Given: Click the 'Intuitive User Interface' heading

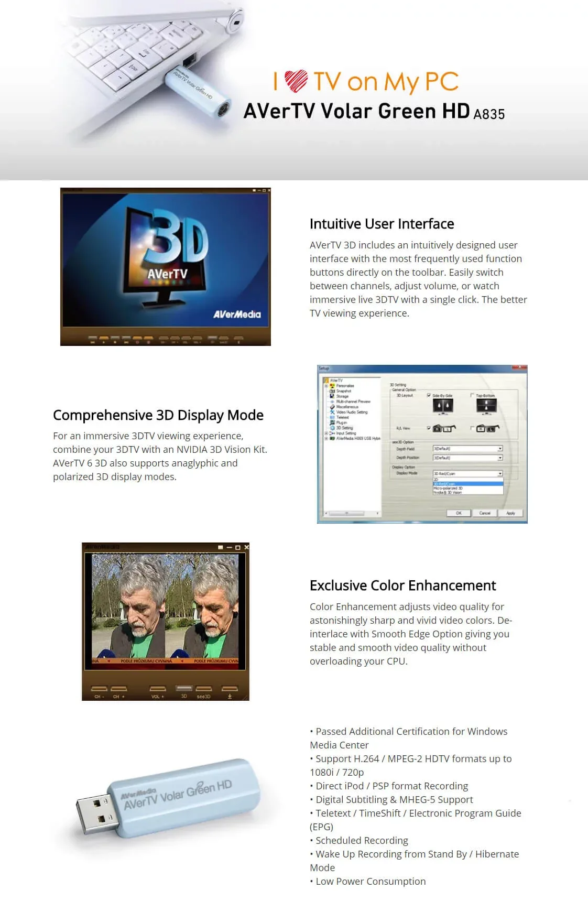Looking at the screenshot, I should click(x=382, y=224).
